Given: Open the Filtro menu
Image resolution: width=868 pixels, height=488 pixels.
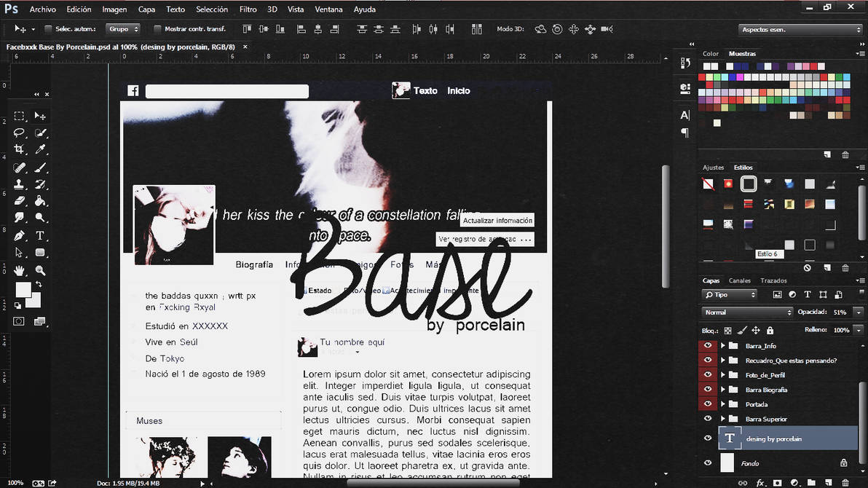Looking at the screenshot, I should point(248,9).
